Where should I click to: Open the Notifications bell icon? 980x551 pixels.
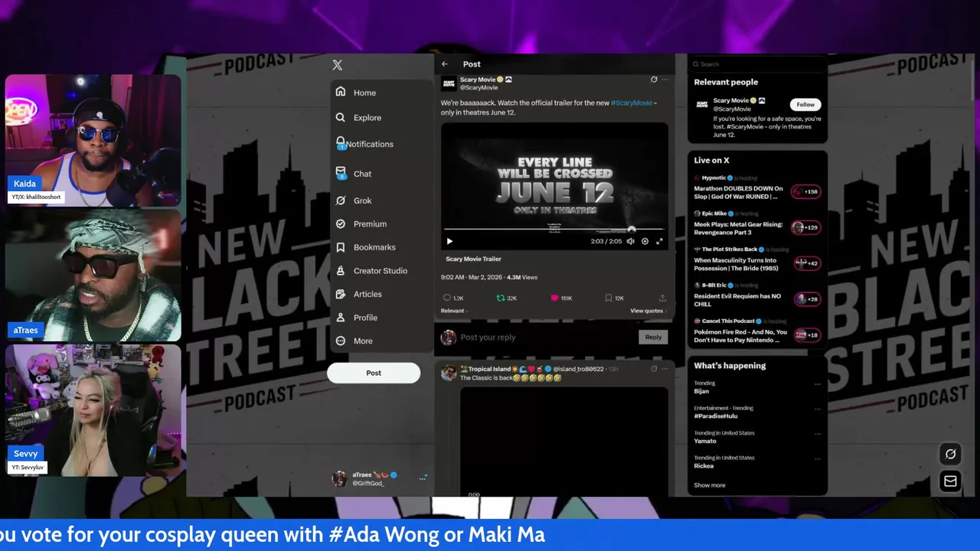click(x=341, y=143)
